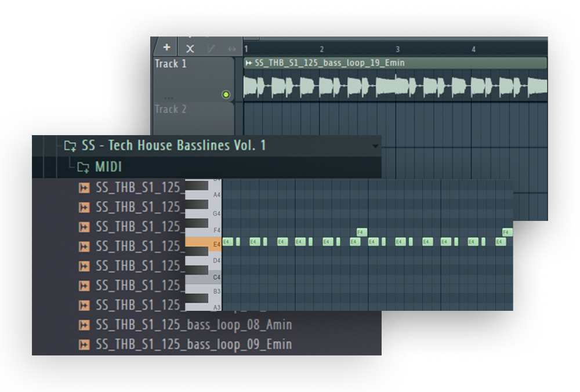
Task: Click the X icon in playlist header
Action: point(190,49)
